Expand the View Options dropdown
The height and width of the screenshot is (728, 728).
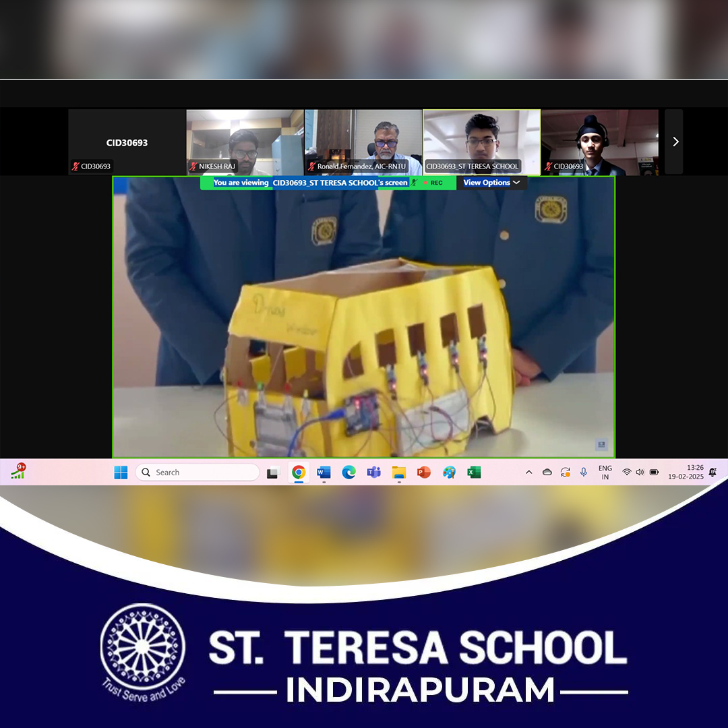tap(491, 183)
